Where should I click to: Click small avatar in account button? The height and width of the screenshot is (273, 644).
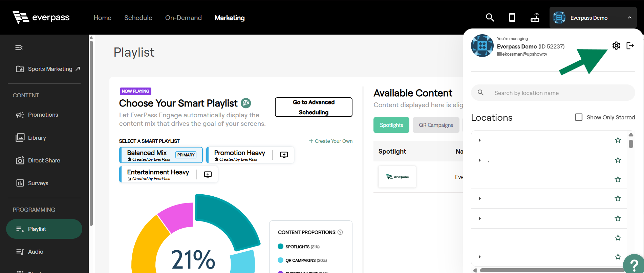click(559, 17)
